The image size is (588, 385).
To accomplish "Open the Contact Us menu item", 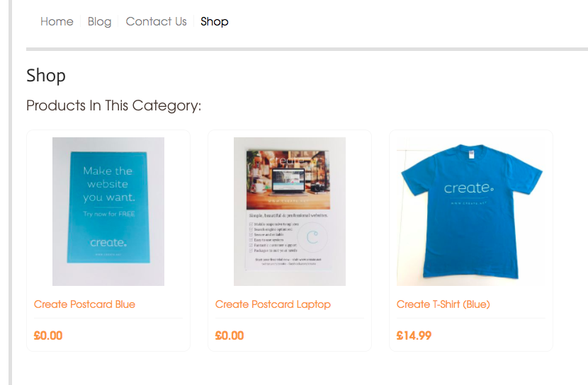I will click(156, 21).
